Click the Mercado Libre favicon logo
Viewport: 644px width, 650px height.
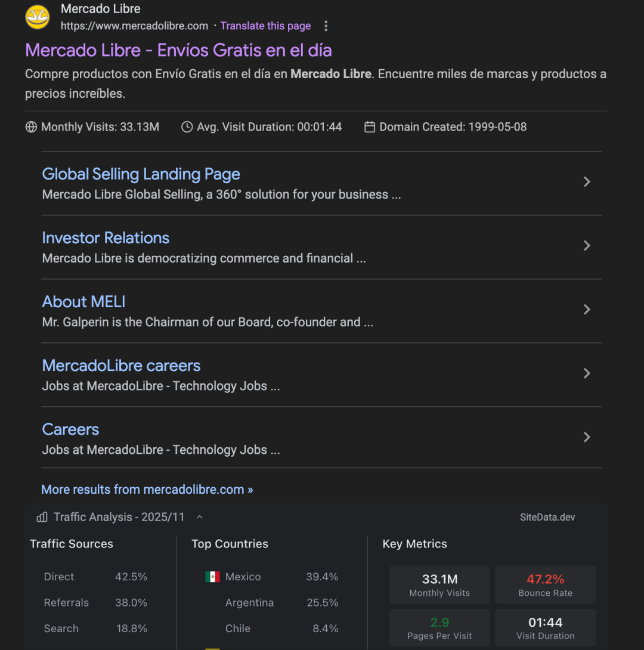pyautogui.click(x=38, y=17)
